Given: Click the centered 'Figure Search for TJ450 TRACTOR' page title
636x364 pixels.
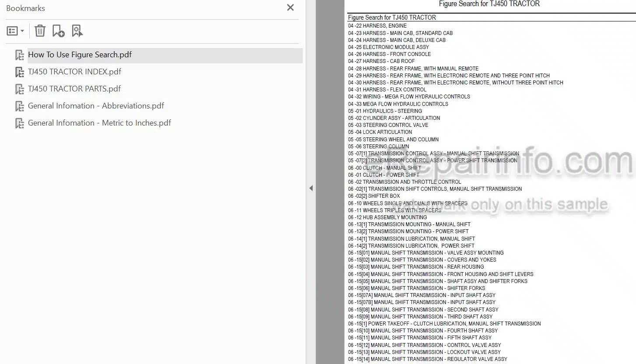Looking at the screenshot, I should pyautogui.click(x=489, y=4).
